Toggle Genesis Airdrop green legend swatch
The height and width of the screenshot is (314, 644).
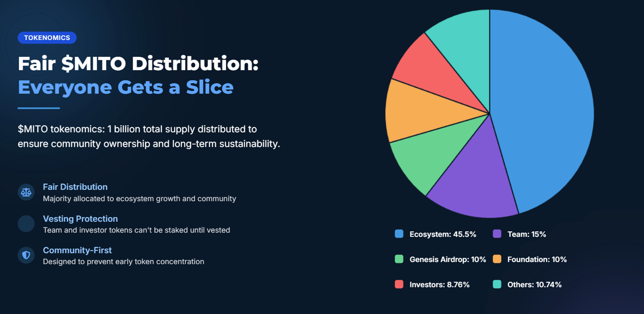tap(399, 259)
